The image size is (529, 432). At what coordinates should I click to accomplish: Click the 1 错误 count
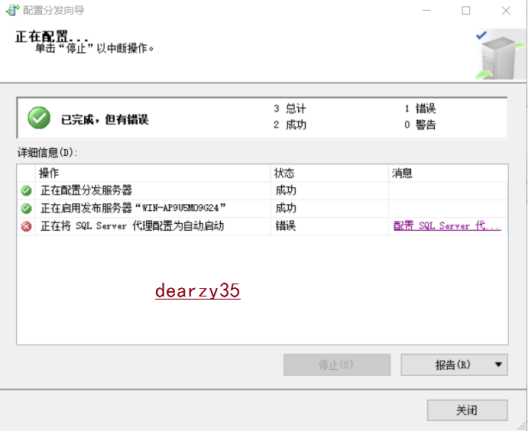420,109
